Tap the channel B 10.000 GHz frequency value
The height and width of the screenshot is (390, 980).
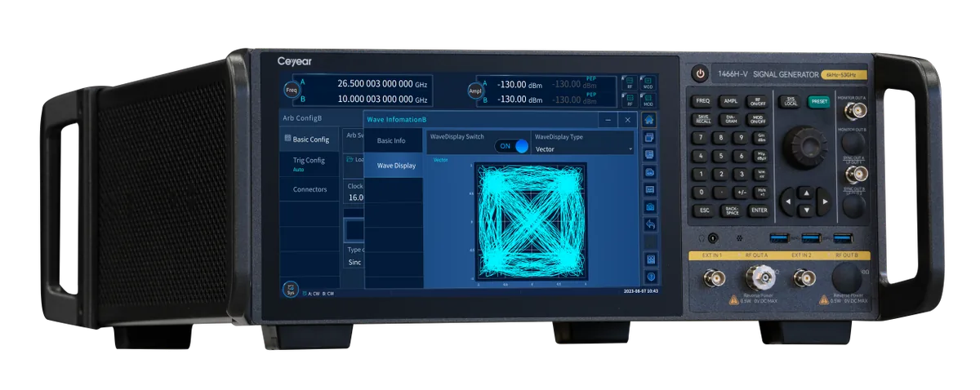[x=382, y=100]
